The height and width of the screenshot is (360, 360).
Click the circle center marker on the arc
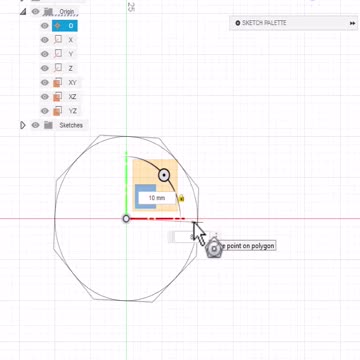(x=164, y=175)
